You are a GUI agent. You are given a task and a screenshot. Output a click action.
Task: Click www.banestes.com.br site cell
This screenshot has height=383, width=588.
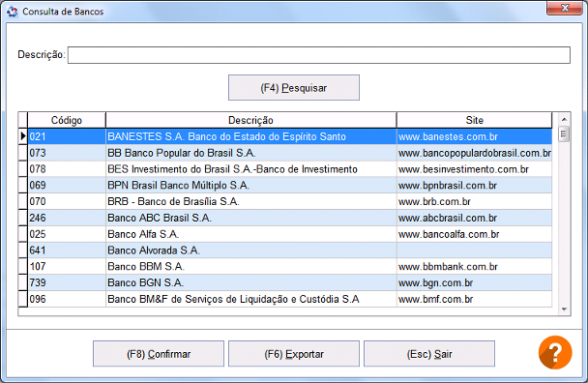[475, 136]
